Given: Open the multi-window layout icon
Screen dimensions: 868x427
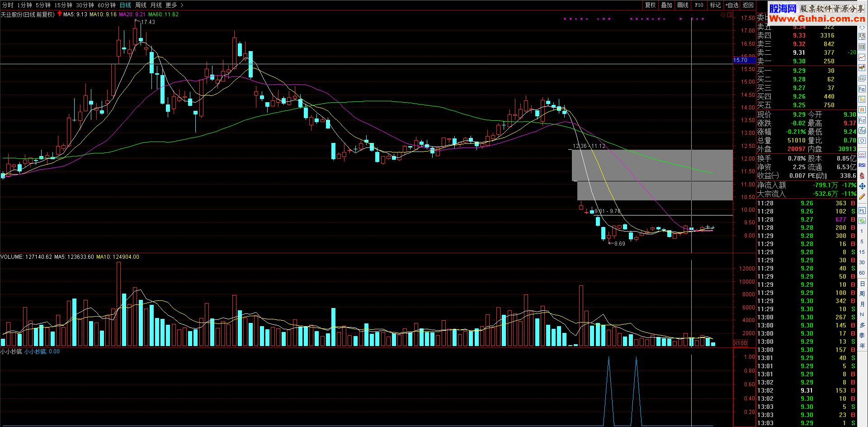Looking at the screenshot, I should [x=862, y=78].
